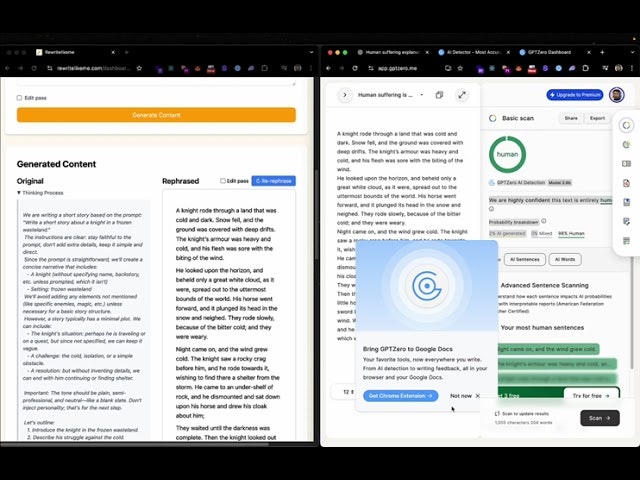
Task: Click the Share button
Action: (571, 118)
